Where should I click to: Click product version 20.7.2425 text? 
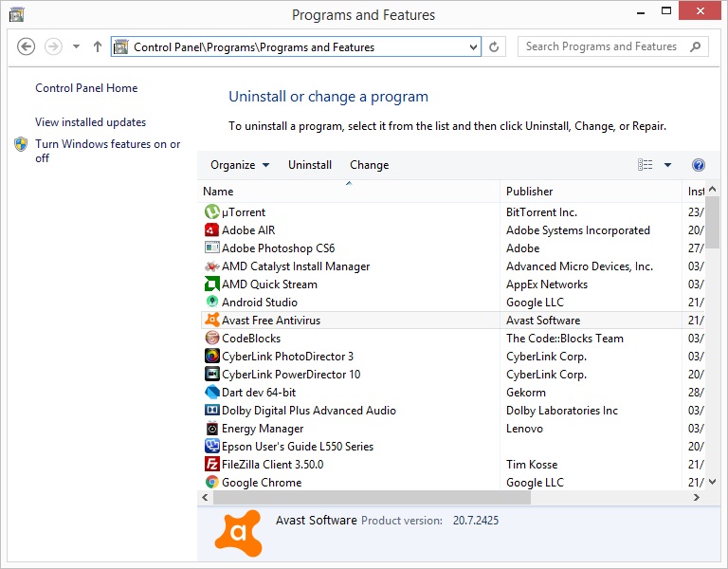coord(476,521)
